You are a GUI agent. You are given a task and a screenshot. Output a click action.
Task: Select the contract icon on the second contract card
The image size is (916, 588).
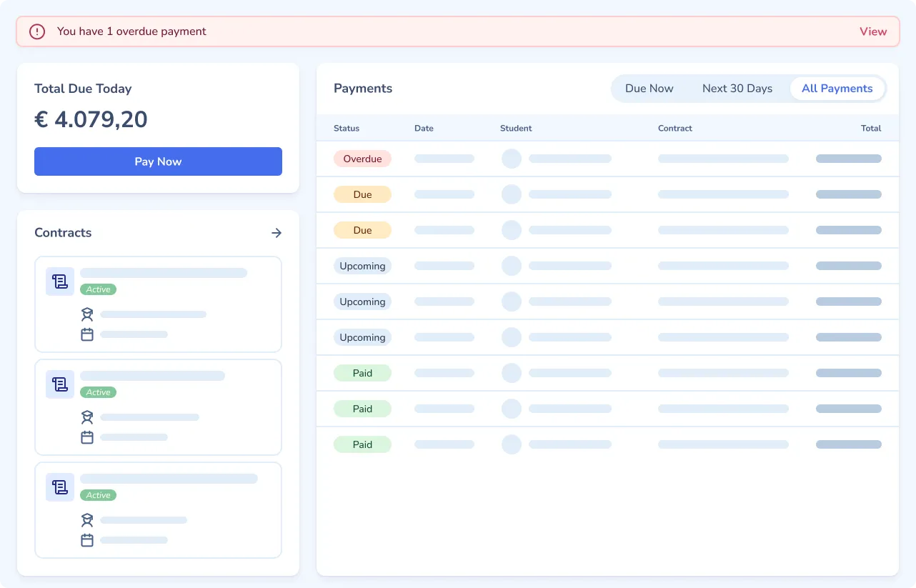(x=59, y=384)
